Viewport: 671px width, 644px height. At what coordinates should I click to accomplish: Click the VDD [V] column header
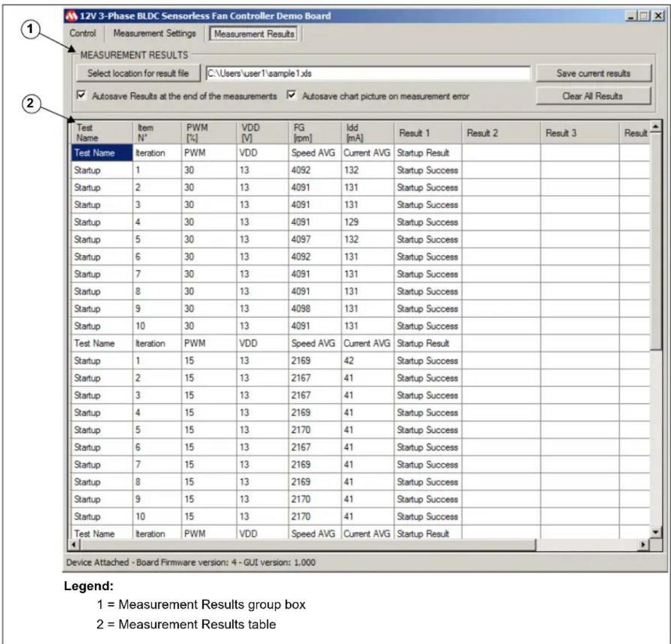[262, 133]
